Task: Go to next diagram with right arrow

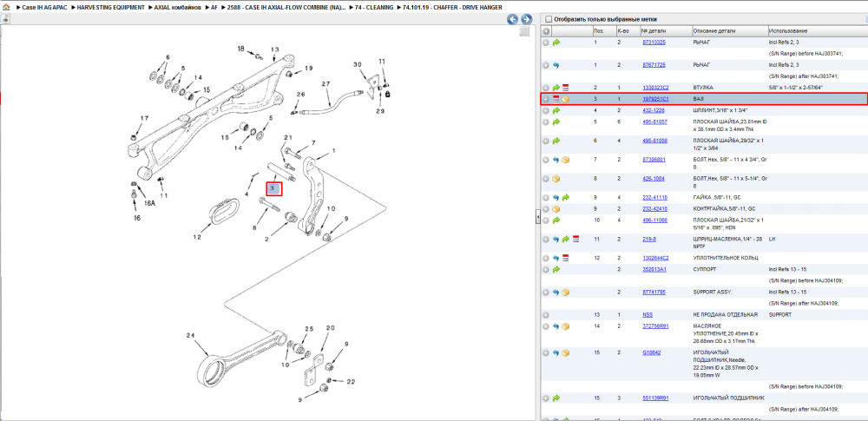Action: coord(527,19)
